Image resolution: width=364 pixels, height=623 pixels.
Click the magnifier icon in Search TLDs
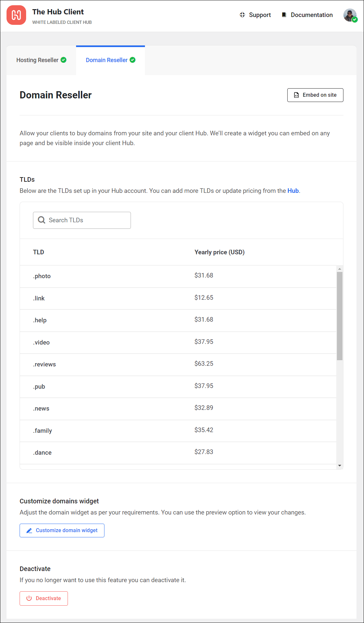tap(41, 220)
